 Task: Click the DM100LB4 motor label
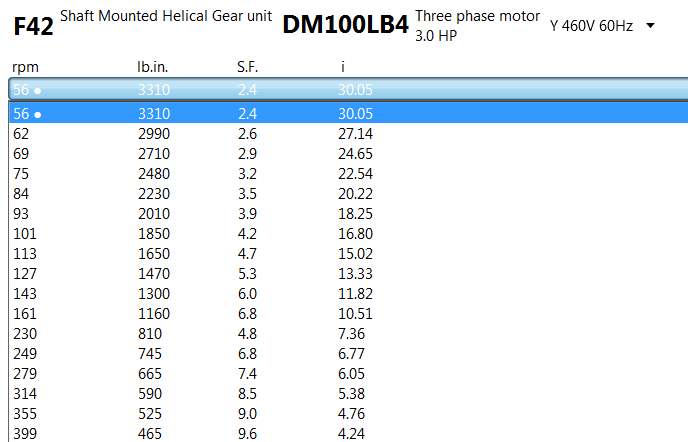click(x=346, y=25)
